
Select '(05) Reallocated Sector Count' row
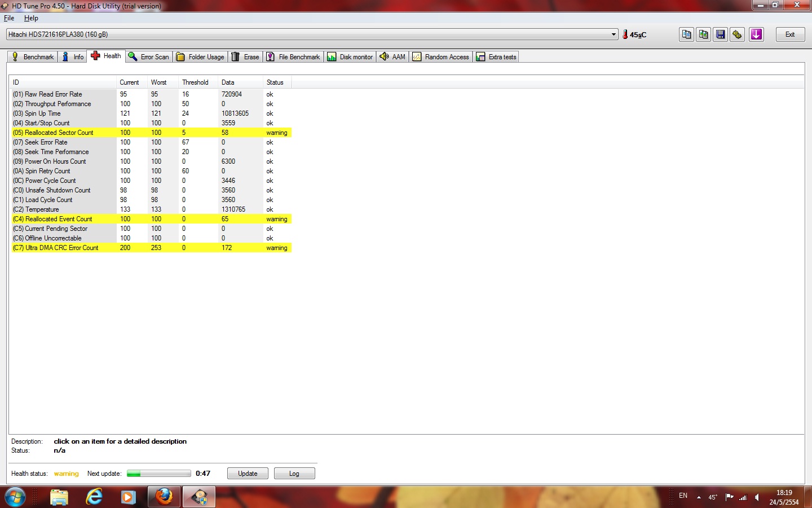[151, 133]
